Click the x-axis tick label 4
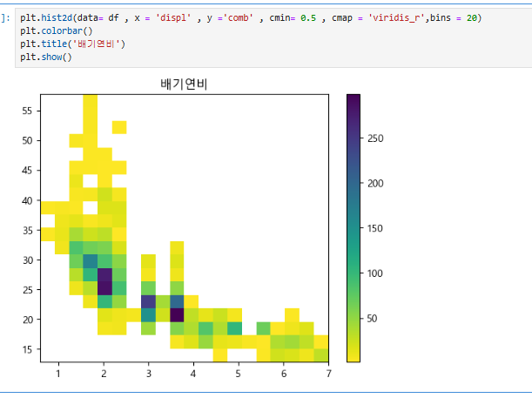 pyautogui.click(x=193, y=374)
